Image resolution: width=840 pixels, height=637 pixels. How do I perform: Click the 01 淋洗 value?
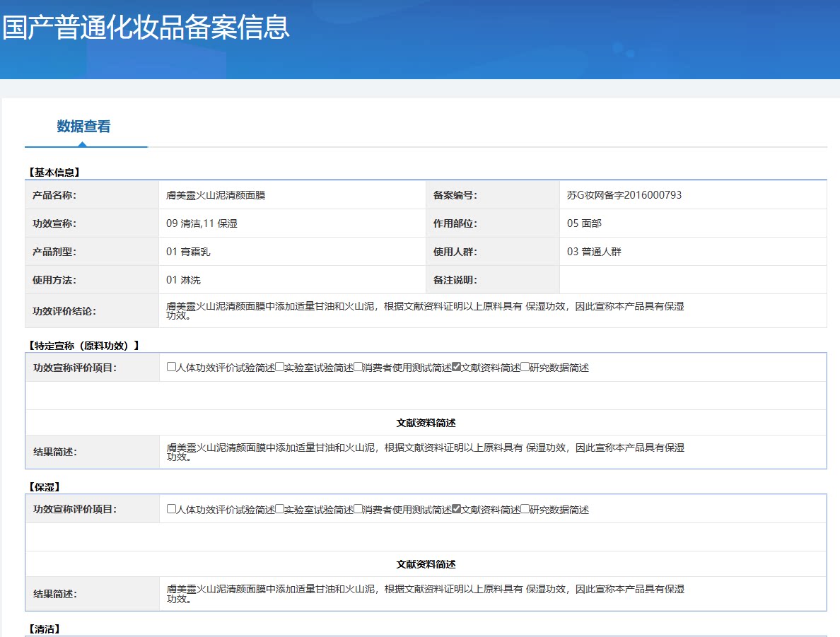point(183,280)
